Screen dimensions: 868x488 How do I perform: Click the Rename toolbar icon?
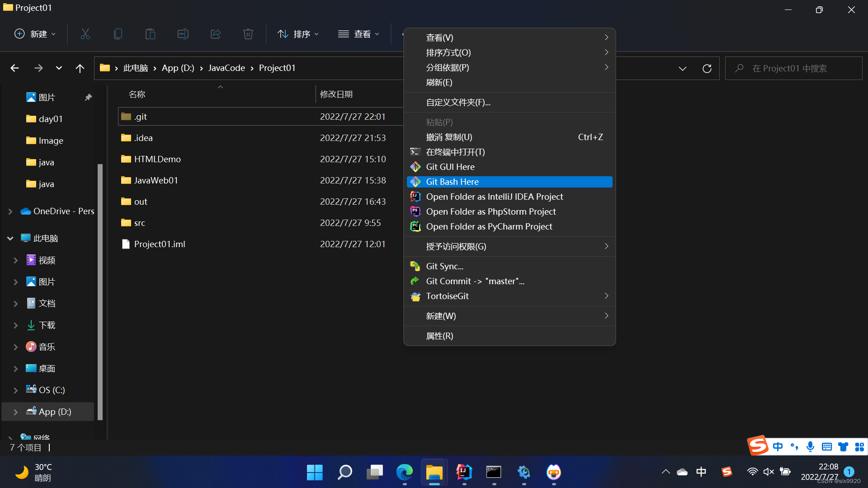[183, 34]
